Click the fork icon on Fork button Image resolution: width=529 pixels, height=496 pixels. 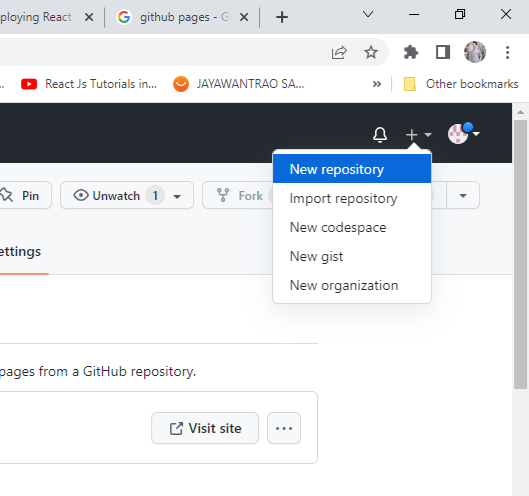(223, 195)
